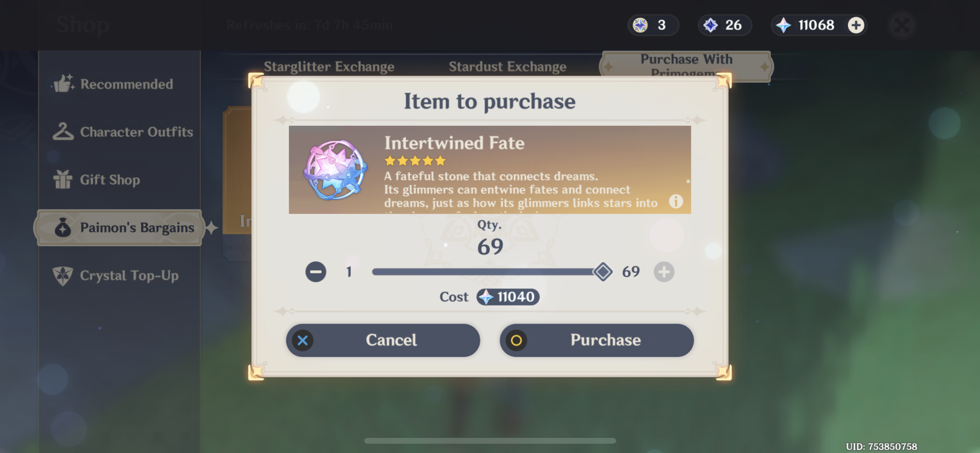The height and width of the screenshot is (453, 980).
Task: Close the Shop with the X icon
Action: point(902,26)
